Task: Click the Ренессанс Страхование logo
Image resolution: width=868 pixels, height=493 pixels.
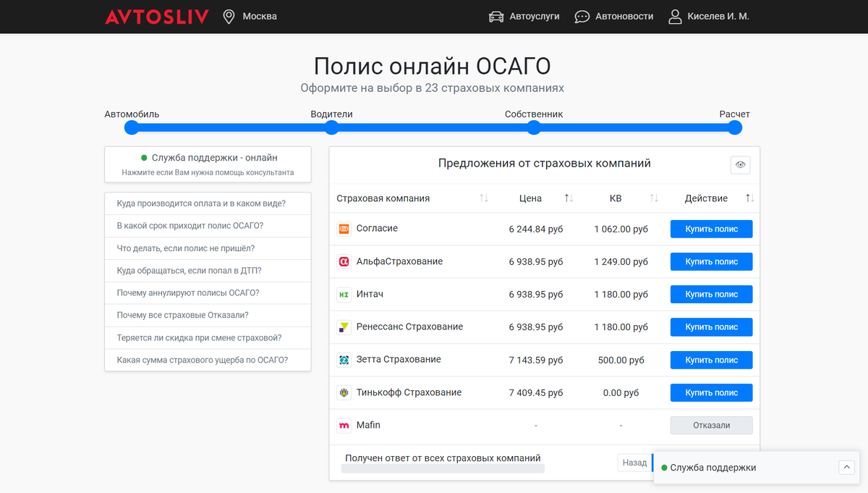Action: [344, 326]
